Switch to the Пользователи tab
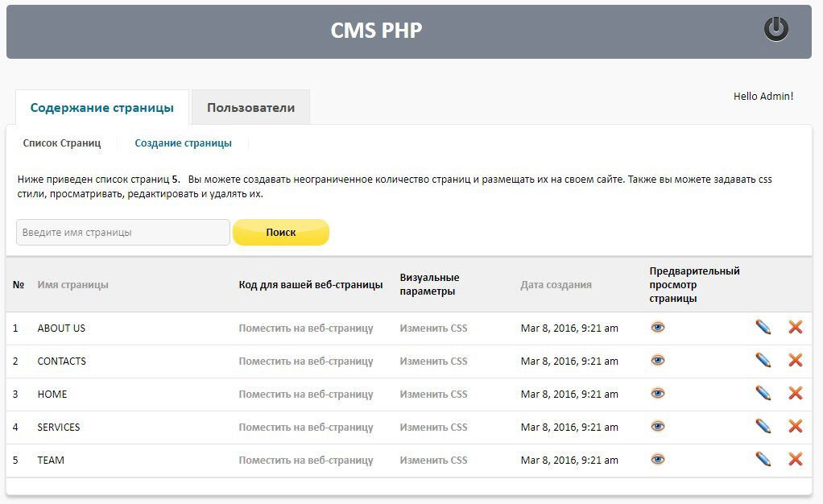The width and height of the screenshot is (823, 504). [x=250, y=108]
